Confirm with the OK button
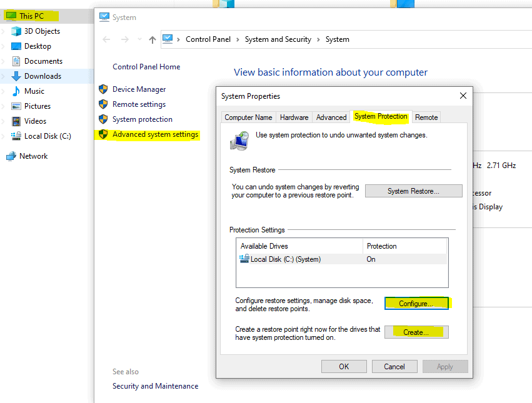This screenshot has width=532, height=403. 344,366
